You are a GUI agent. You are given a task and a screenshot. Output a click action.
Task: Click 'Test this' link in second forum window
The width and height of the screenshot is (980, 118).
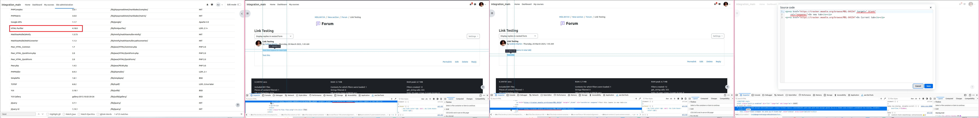click(511, 55)
